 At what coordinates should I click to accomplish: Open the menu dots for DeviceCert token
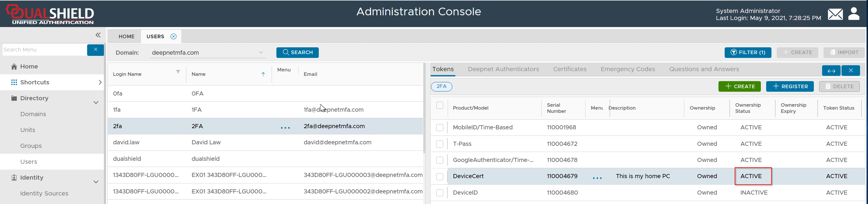pos(597,178)
